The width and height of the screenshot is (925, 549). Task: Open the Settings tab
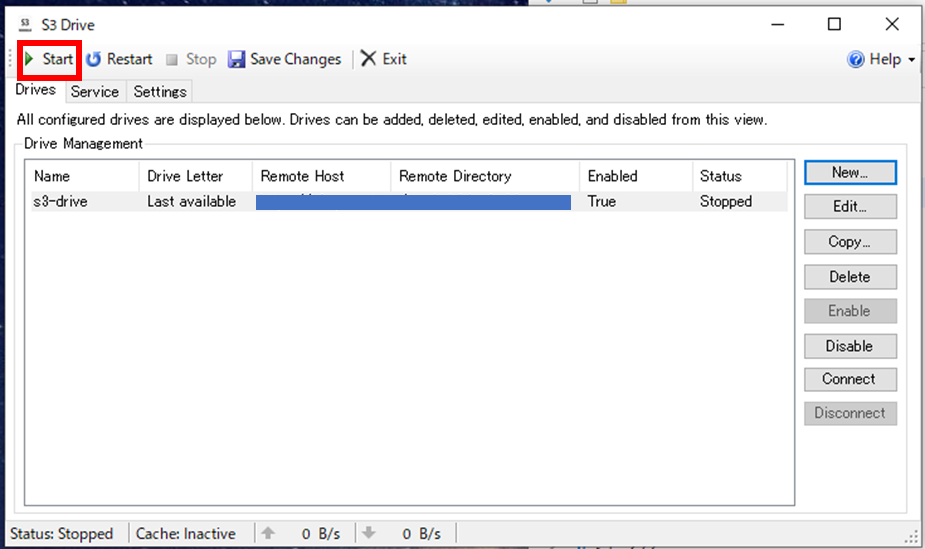pyautogui.click(x=159, y=91)
